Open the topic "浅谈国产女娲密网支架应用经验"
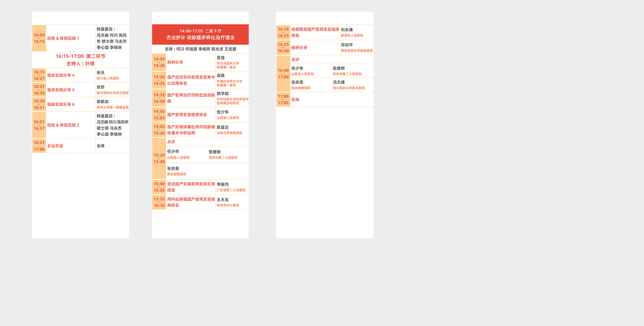This screenshot has width=644, height=326. (191, 187)
